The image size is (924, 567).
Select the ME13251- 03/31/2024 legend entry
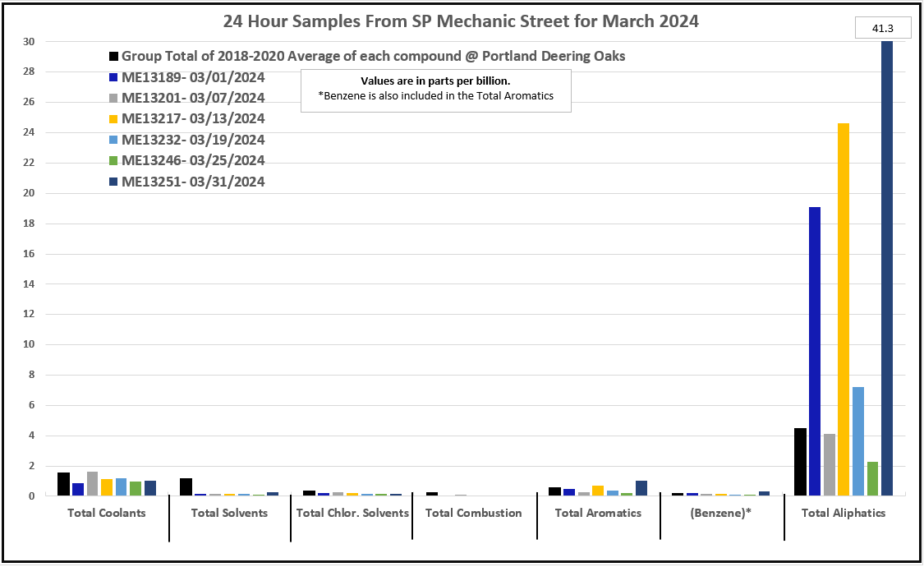point(193,182)
